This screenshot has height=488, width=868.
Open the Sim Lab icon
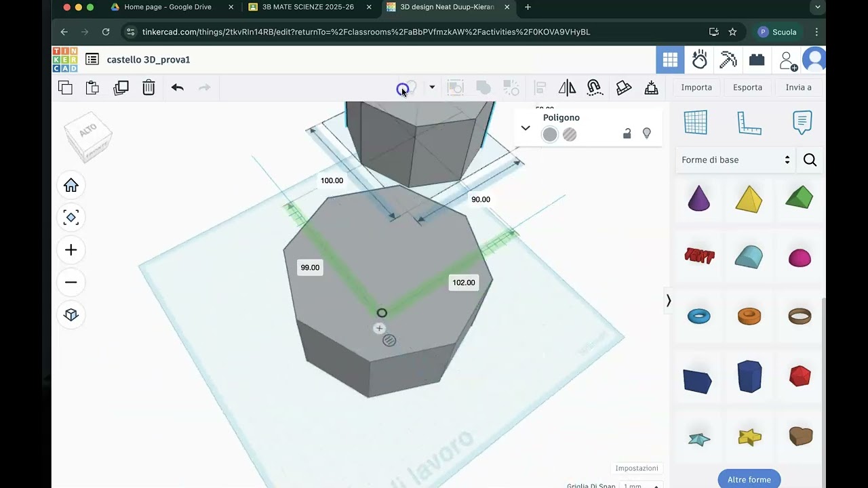pyautogui.click(x=699, y=60)
